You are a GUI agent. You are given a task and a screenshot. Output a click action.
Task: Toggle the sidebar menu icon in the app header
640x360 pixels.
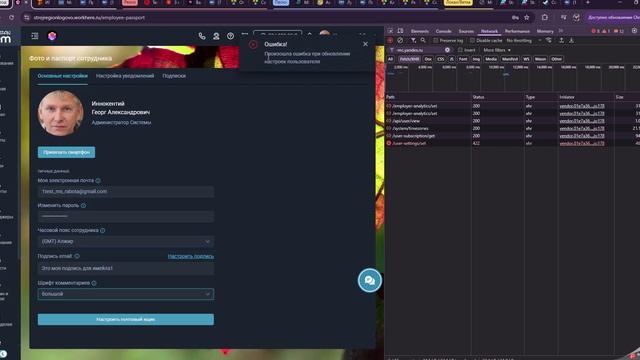pyautogui.click(x=35, y=36)
